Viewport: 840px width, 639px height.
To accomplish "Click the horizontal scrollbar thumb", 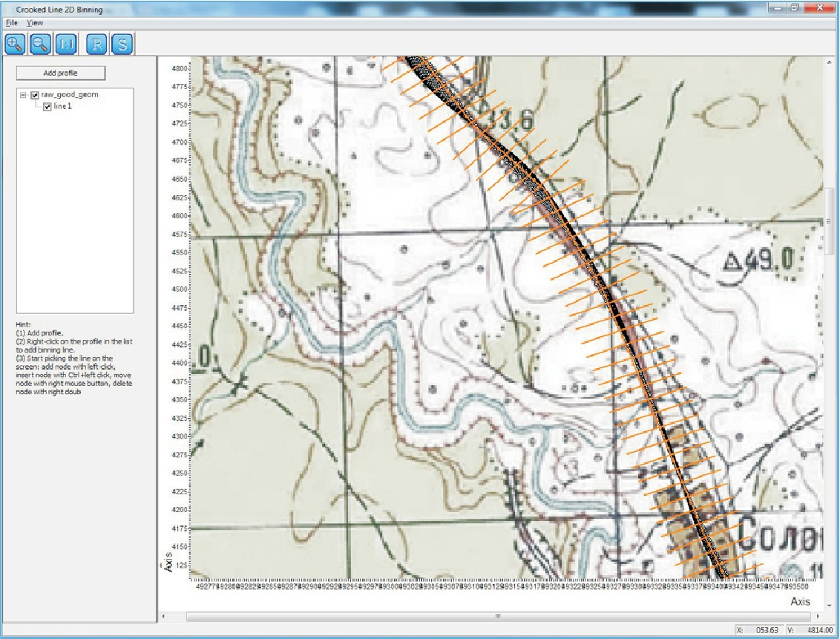I will pos(498,616).
